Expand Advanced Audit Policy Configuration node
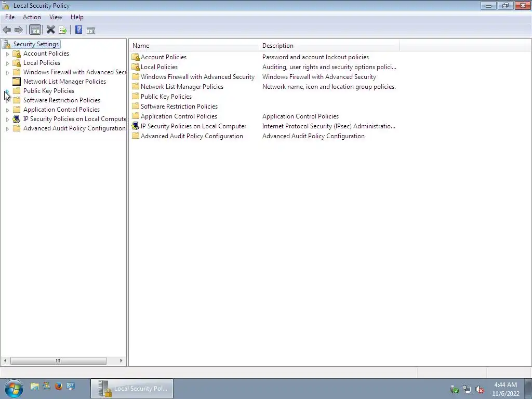 coord(7,129)
